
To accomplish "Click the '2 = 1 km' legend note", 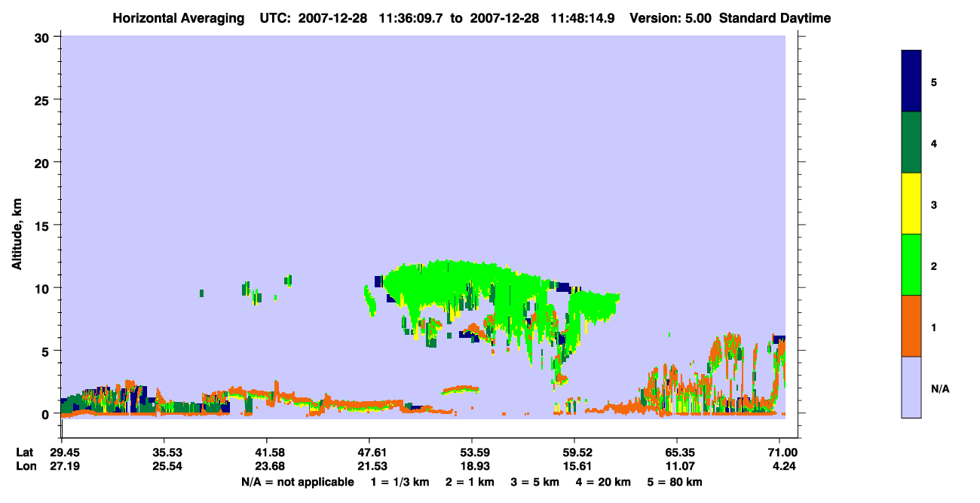I will pos(470,482).
